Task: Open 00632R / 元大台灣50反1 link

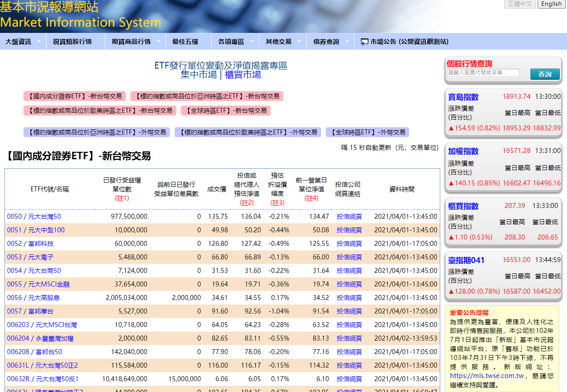Action: click(x=43, y=379)
